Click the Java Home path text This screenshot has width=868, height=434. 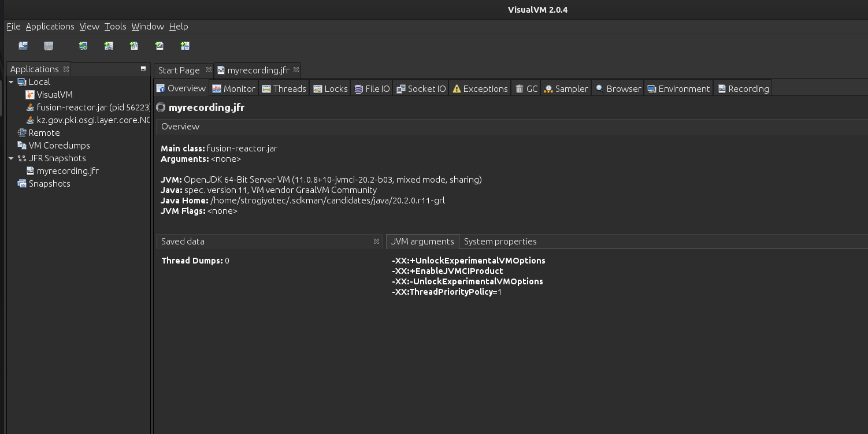328,201
